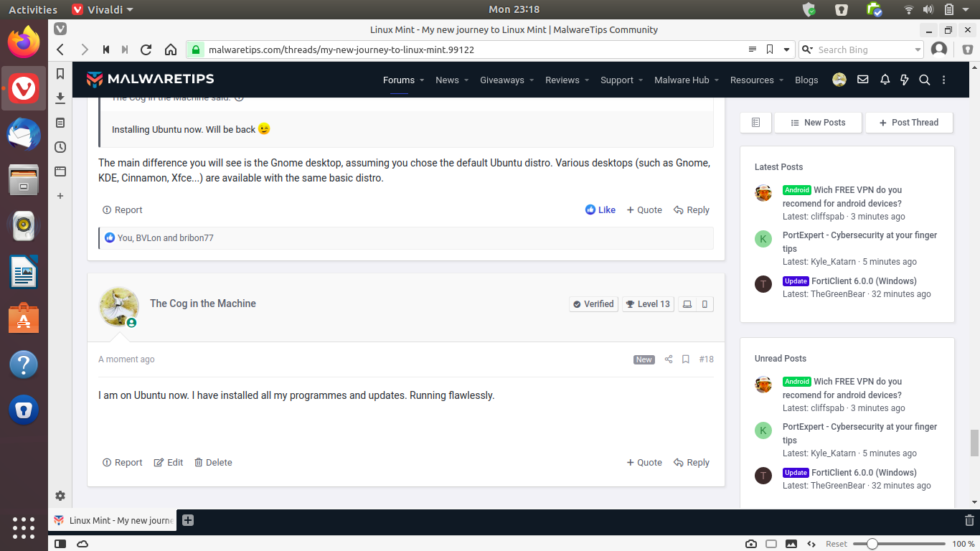
Task: Toggle Reader View in the address bar
Action: click(x=753, y=50)
